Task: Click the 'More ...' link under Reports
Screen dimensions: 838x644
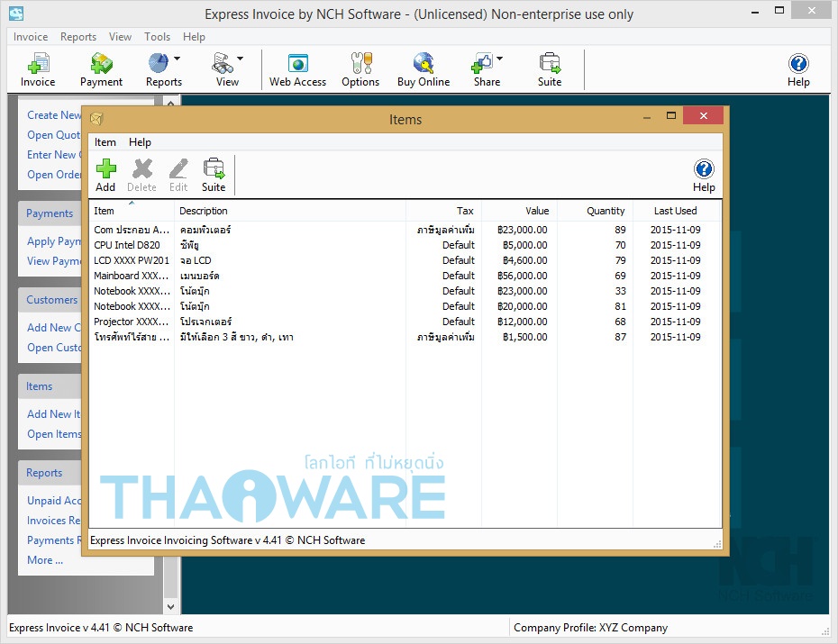Action: [45, 560]
